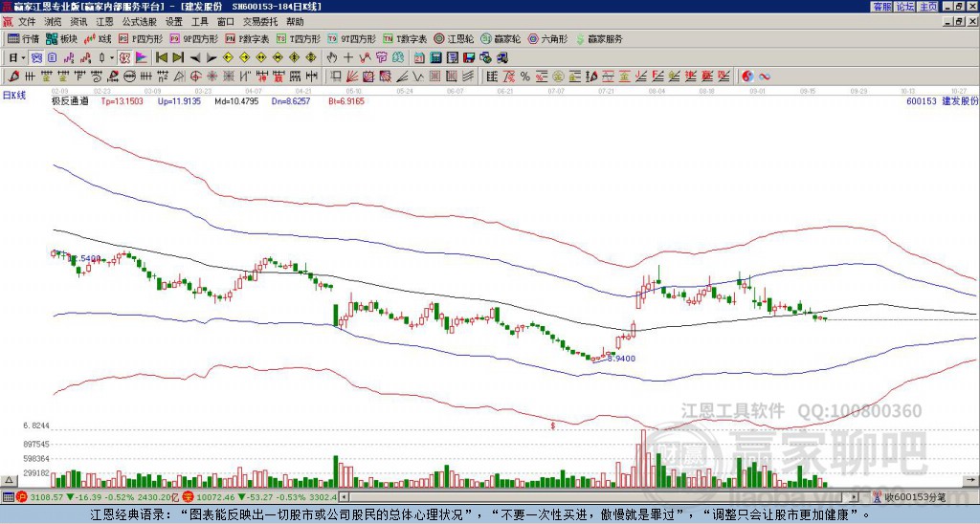980x524 pixels.
Task: Open the P数字表 tool
Action: pyautogui.click(x=247, y=38)
